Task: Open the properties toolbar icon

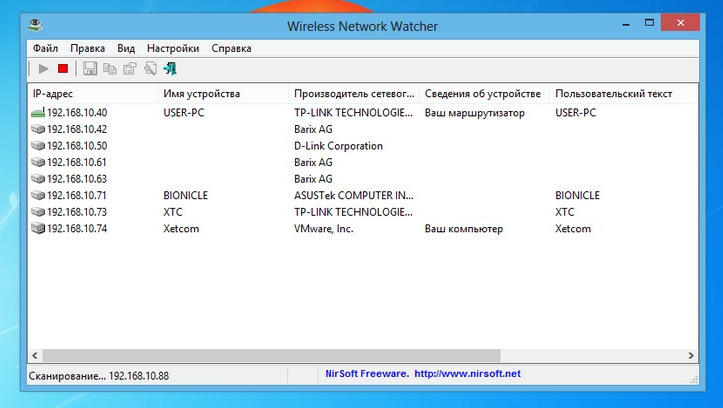Action: pos(130,69)
